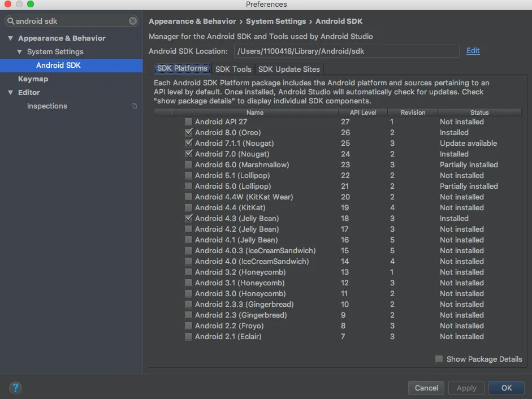Check Android 4.1 (Jelly Bean)
Viewport: 532px width, 399px height.
pyautogui.click(x=188, y=240)
